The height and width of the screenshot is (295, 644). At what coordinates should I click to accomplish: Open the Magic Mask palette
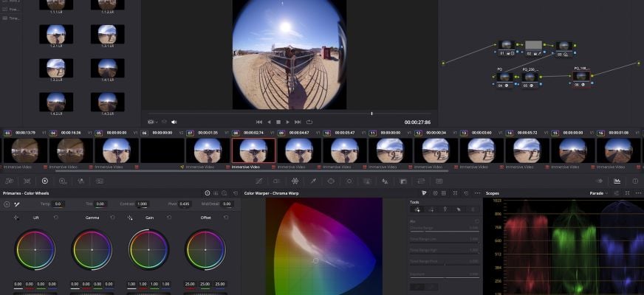[367, 181]
